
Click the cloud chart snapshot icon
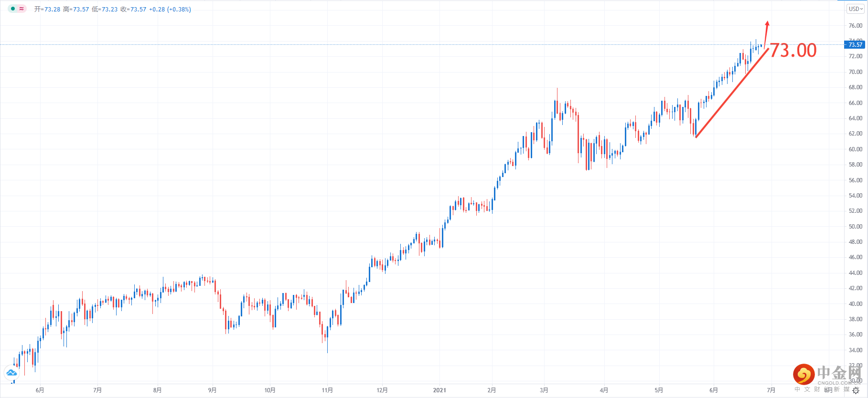(x=11, y=373)
